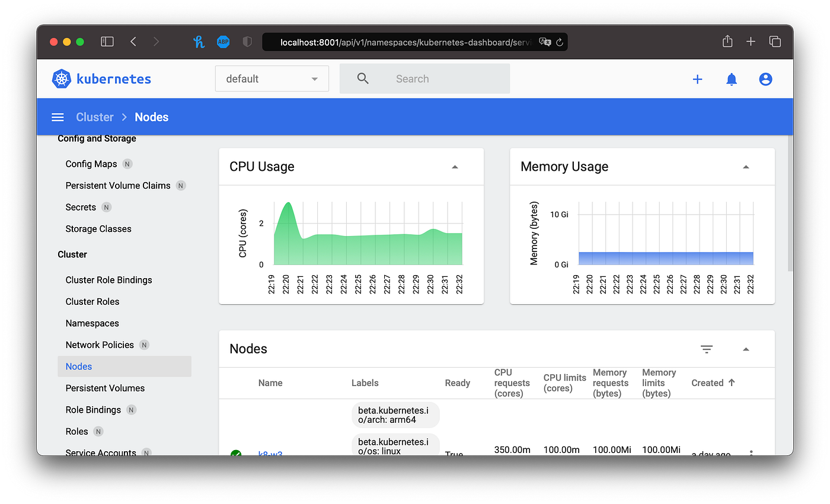Open the navigation hamburger menu
830x504 pixels.
point(58,117)
